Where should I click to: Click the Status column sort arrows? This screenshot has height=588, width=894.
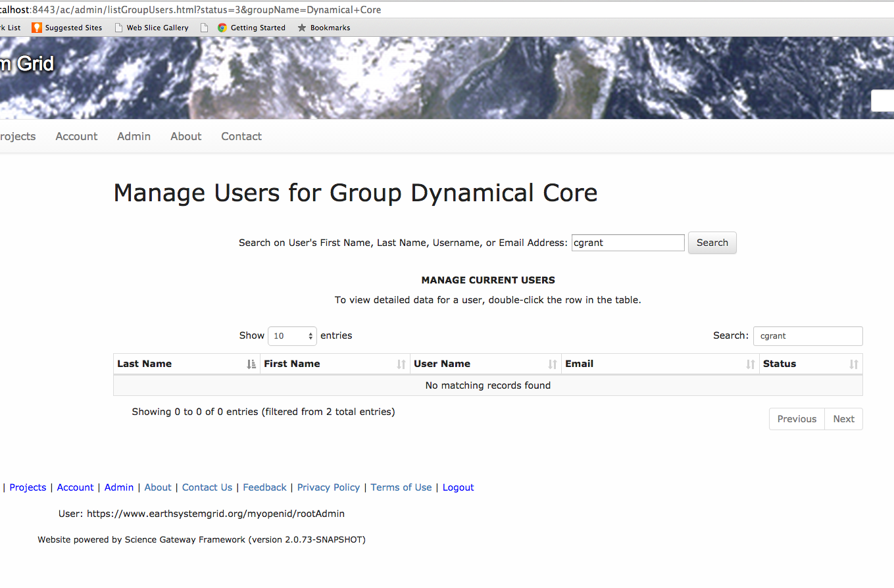[853, 364]
